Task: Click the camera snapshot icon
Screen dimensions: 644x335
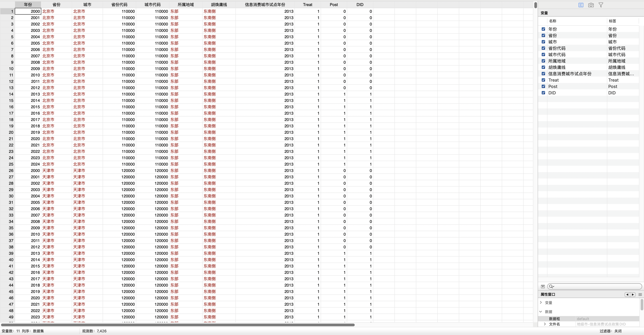Action: pyautogui.click(x=591, y=5)
